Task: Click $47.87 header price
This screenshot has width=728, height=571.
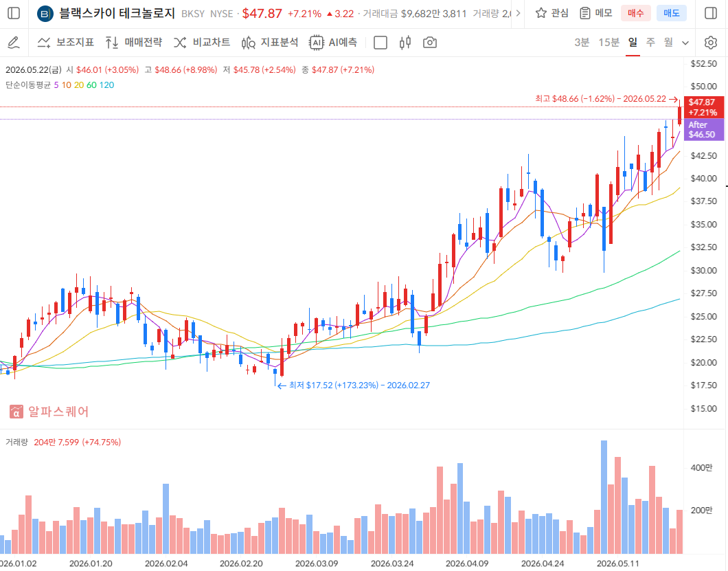Action: (x=262, y=14)
